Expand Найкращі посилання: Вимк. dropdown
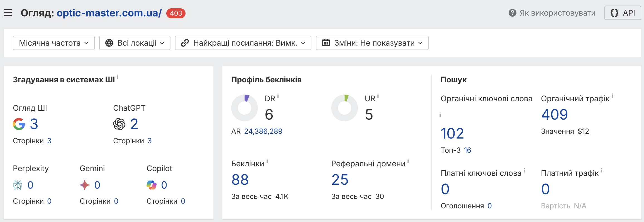 [243, 43]
